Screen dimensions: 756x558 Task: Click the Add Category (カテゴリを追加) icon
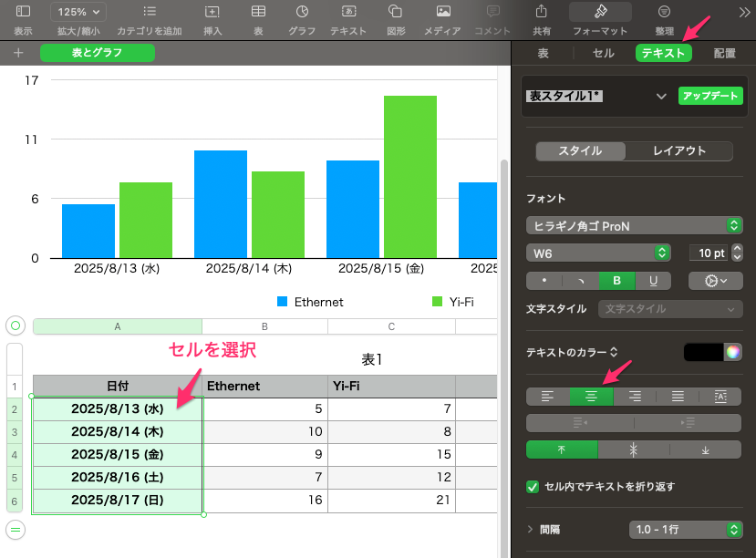pos(149,13)
